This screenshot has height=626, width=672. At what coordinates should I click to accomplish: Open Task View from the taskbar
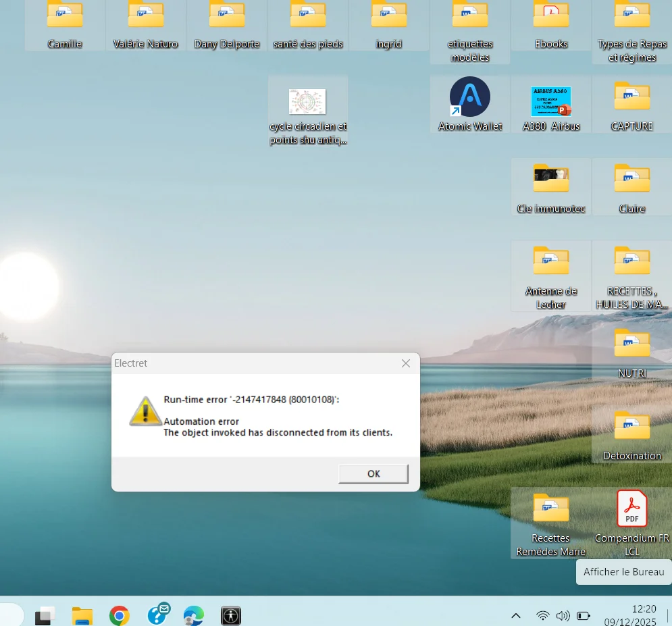45,615
